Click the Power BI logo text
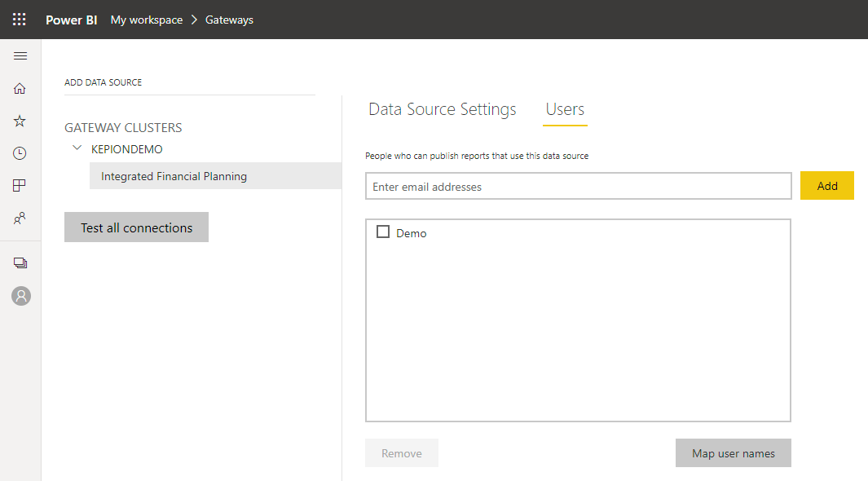The height and width of the screenshot is (481, 868). (72, 20)
